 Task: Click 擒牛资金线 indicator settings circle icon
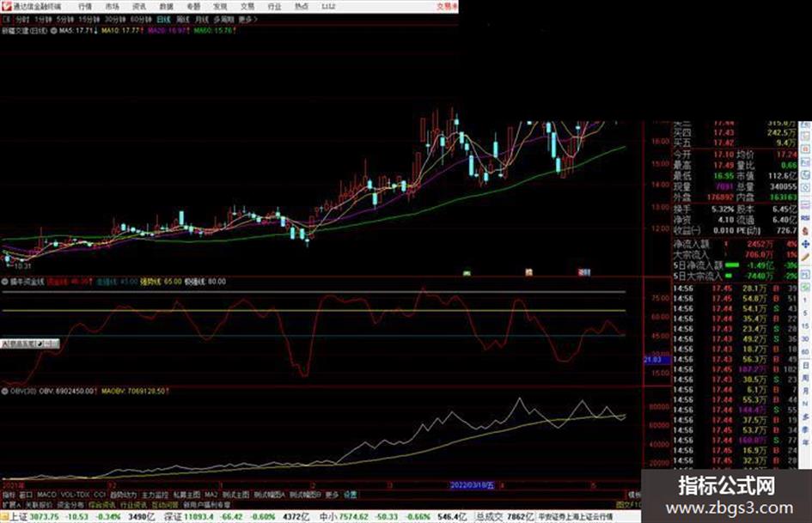tap(4, 283)
